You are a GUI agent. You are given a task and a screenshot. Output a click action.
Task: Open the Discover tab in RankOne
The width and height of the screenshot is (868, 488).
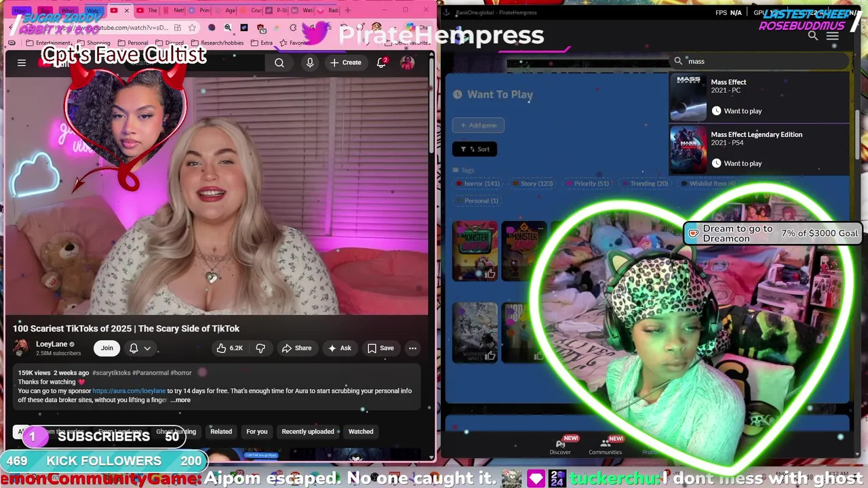point(560,447)
